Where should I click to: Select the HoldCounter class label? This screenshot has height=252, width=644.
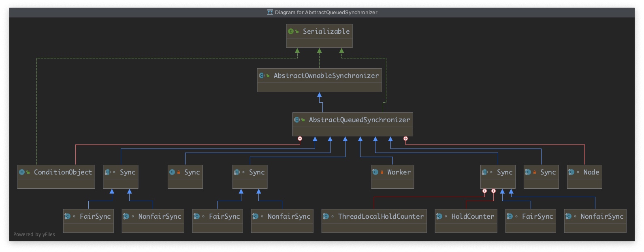click(x=473, y=216)
